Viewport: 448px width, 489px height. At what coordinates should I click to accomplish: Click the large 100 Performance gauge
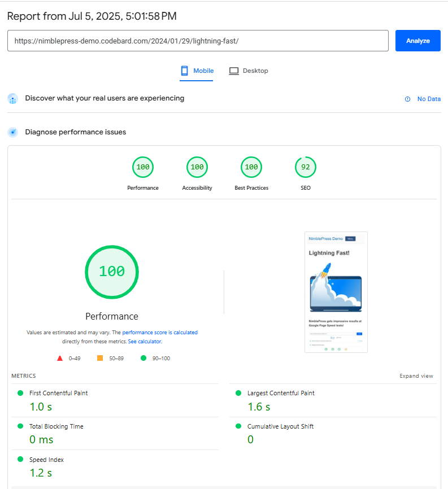click(x=112, y=272)
